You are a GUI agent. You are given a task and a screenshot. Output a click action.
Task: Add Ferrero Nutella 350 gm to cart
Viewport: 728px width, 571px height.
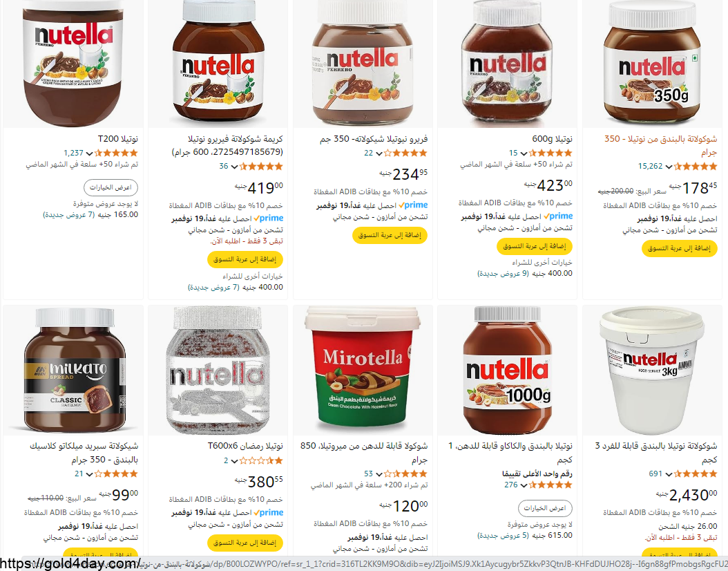(390, 235)
